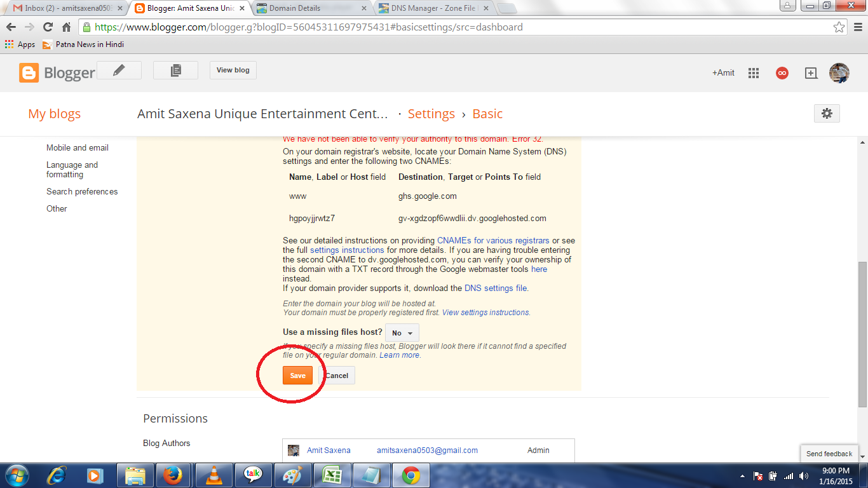This screenshot has width=868, height=488.
Task: Click the Cancel button
Action: [337, 376]
